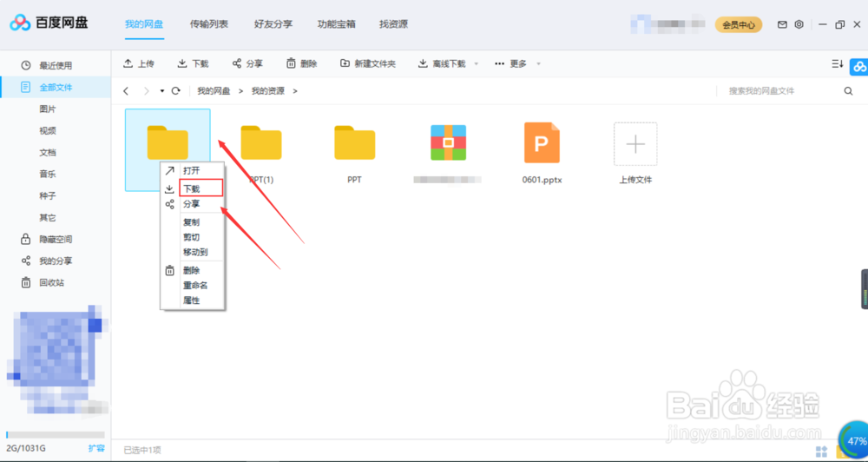Viewport: 868px width, 462px height.
Task: Choose 剪切 in context menu
Action: pos(192,237)
